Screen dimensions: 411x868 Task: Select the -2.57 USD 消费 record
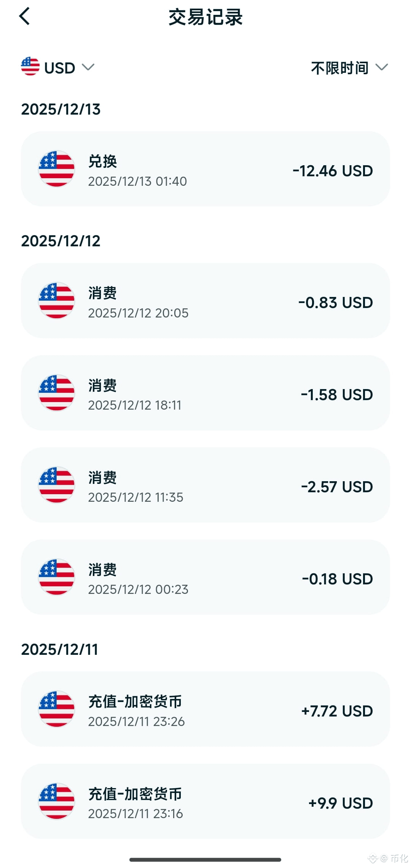[x=205, y=485]
